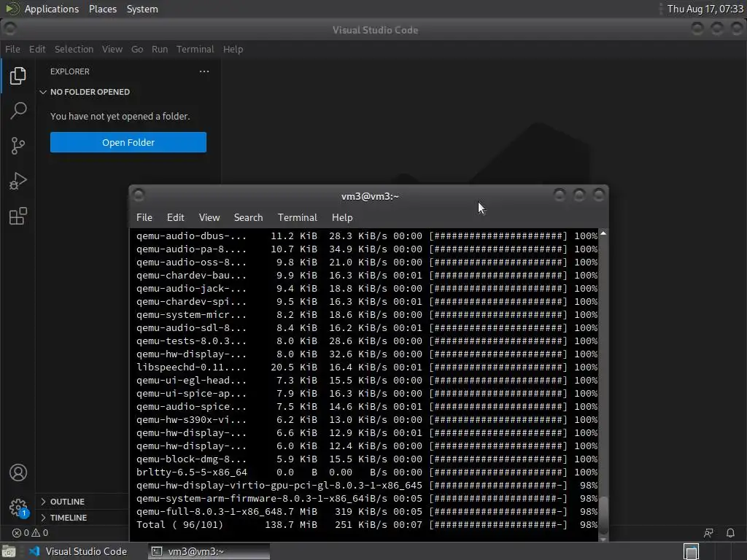Click the brltty-6.5-5-x86_64 line in terminal
Screen dimensions: 747x560
[367, 472]
